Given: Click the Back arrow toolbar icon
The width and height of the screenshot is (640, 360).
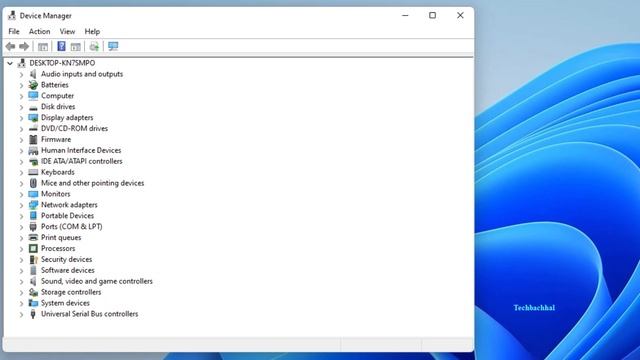Looking at the screenshot, I should click(x=11, y=47).
